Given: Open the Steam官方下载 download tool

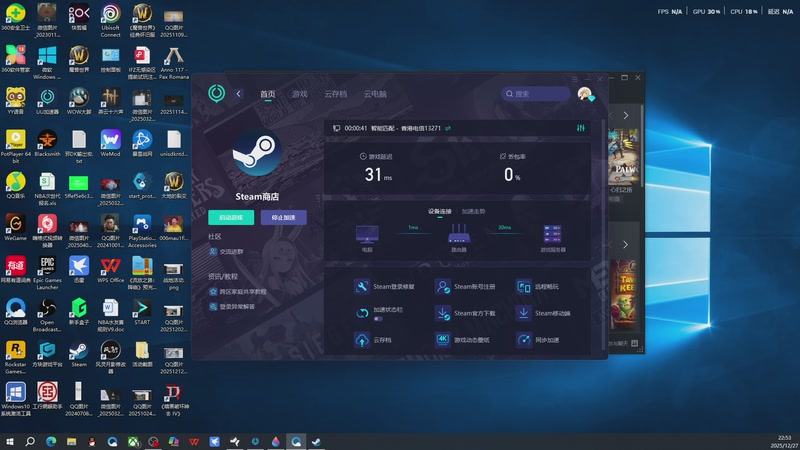Looking at the screenshot, I should point(465,313).
